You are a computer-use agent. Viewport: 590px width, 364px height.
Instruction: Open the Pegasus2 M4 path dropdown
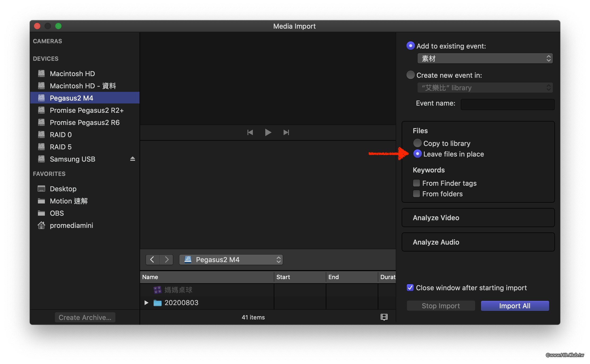(x=231, y=259)
